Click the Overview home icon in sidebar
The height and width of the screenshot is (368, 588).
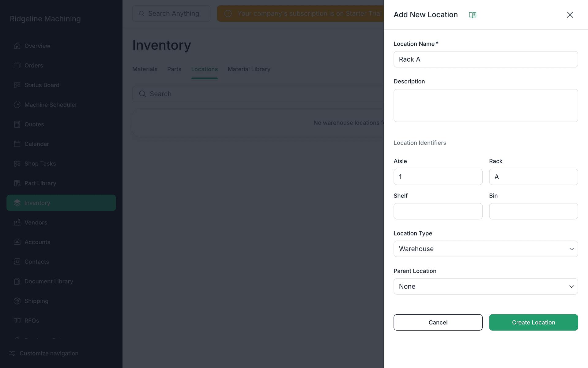17,46
